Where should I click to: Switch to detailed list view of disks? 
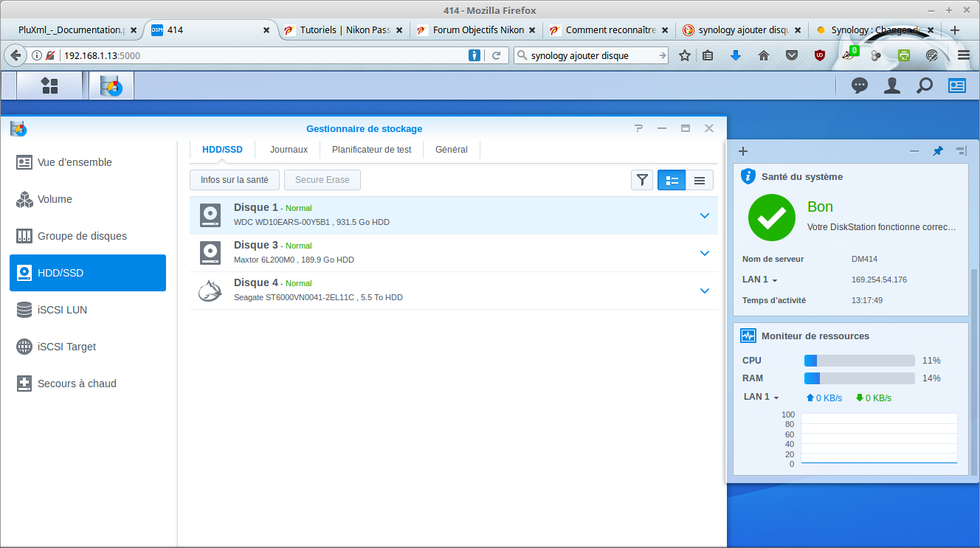(x=672, y=180)
